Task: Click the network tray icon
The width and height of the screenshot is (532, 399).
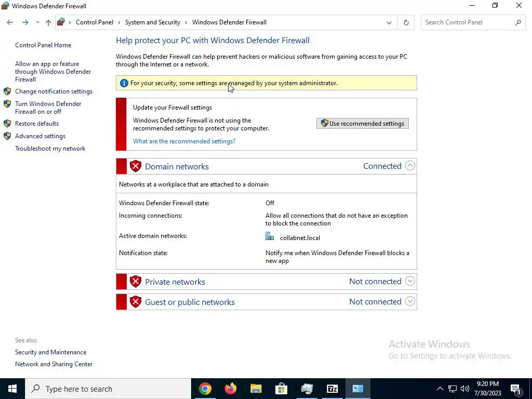Action: (x=453, y=389)
